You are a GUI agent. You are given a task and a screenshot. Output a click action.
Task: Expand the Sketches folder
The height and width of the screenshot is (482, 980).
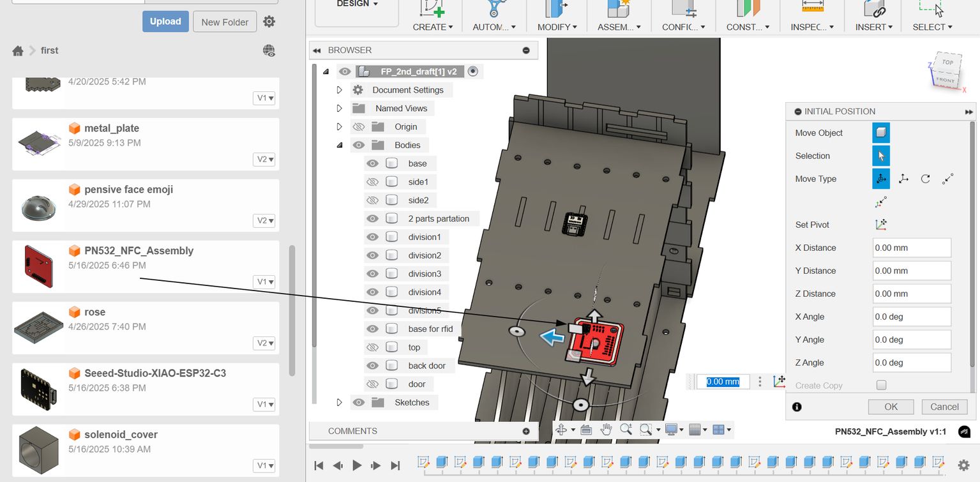coord(340,403)
